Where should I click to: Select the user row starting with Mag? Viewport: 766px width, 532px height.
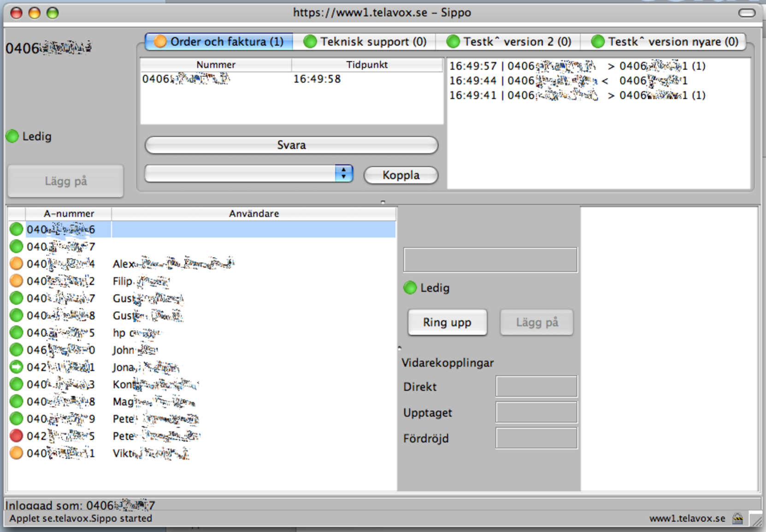(202, 401)
